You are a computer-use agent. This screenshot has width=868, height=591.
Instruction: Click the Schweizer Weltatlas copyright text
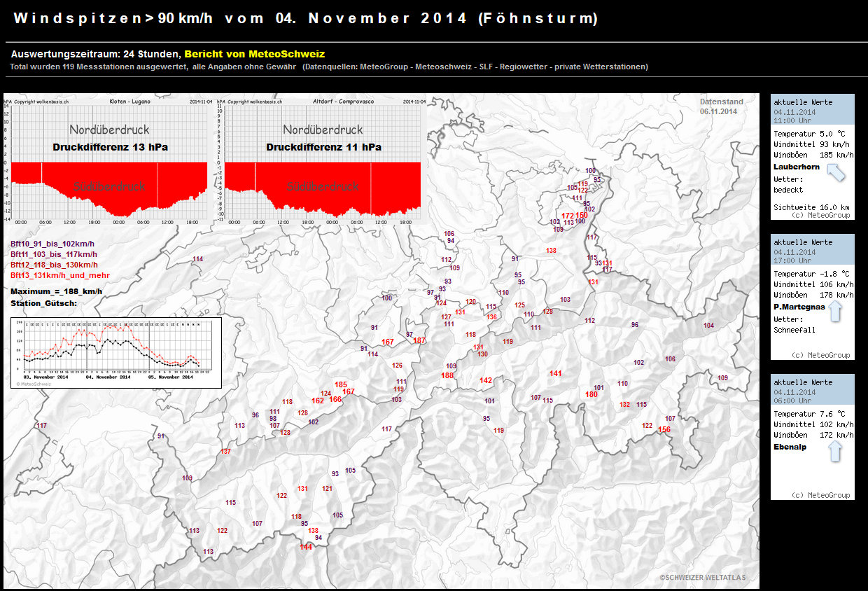(702, 578)
